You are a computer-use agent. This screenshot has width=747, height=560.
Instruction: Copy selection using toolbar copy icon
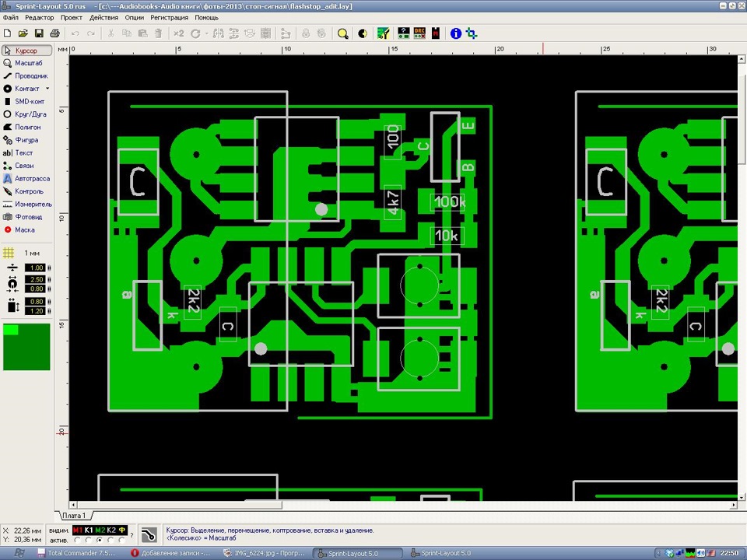coord(127,33)
